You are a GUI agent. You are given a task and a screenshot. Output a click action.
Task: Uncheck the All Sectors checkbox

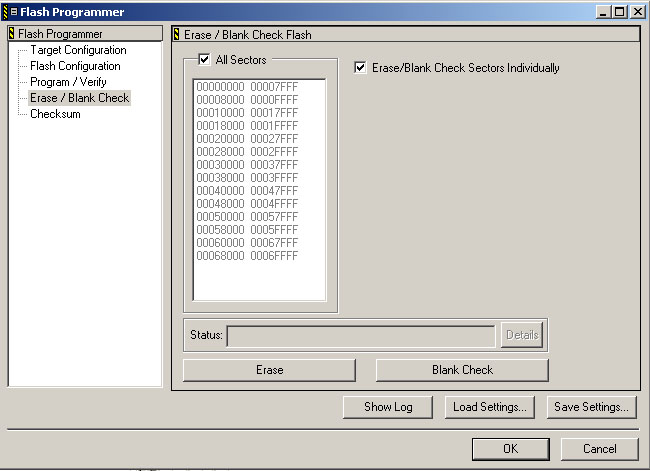click(x=204, y=60)
